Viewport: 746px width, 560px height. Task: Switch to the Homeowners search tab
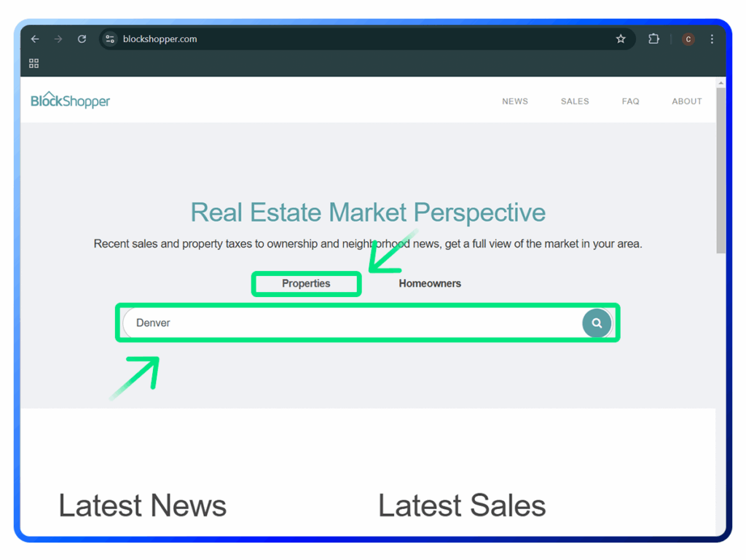click(429, 283)
